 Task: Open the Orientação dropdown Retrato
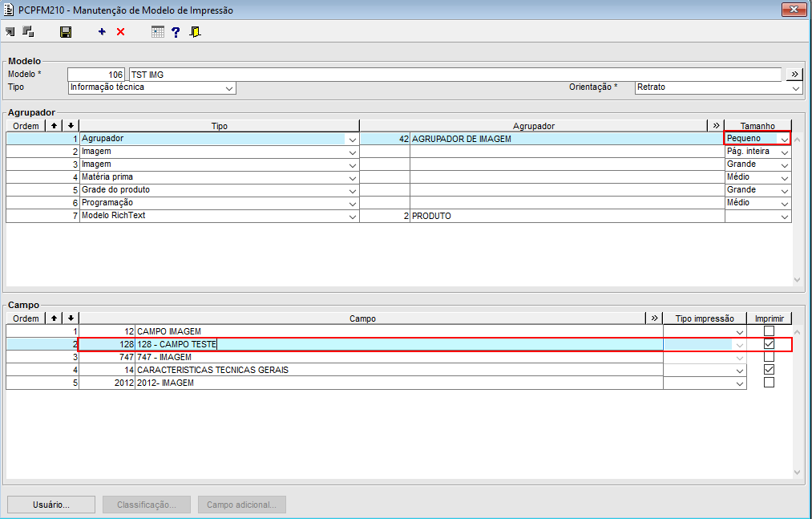coord(795,88)
